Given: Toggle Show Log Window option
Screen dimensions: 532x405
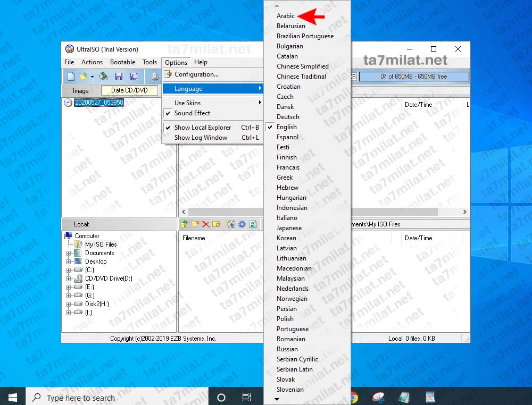Looking at the screenshot, I should coord(213,138).
